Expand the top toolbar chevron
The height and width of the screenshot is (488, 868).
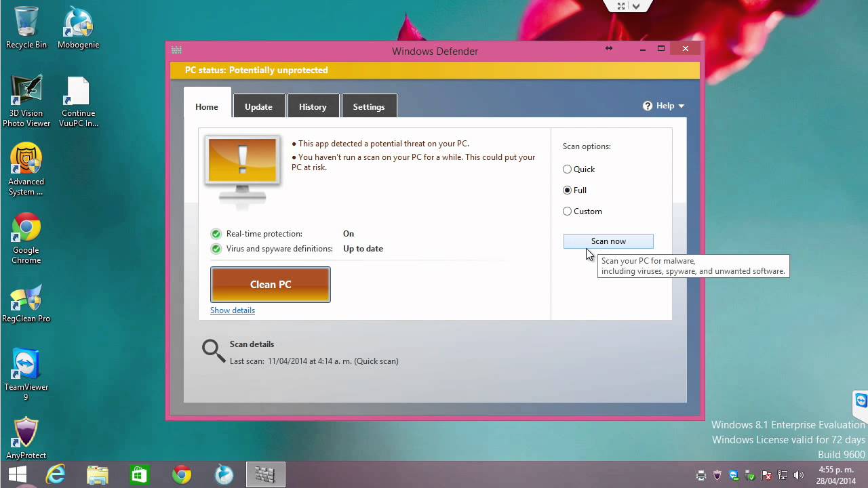coord(636,6)
